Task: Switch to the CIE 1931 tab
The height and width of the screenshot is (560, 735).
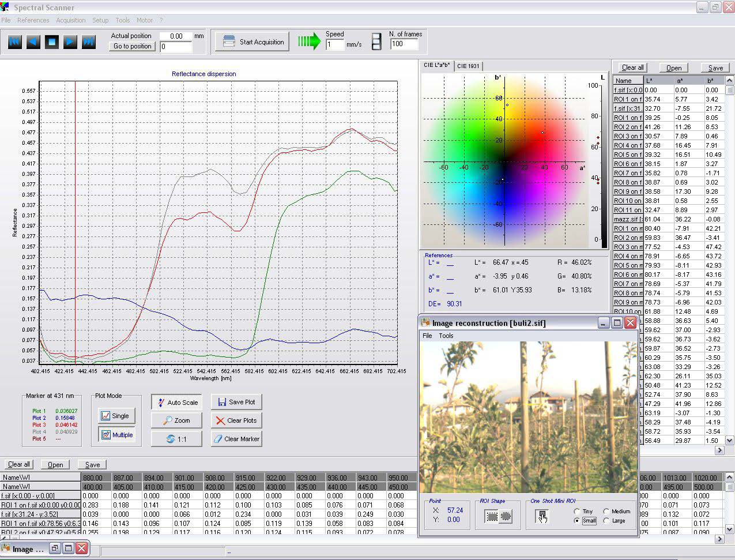Action: tap(468, 66)
